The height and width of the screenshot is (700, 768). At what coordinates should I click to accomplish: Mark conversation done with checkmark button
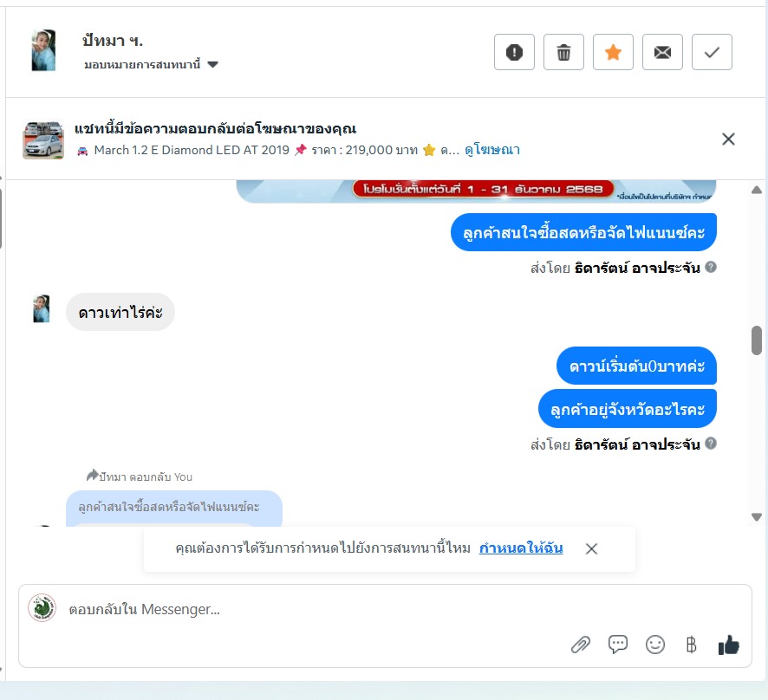(x=712, y=52)
